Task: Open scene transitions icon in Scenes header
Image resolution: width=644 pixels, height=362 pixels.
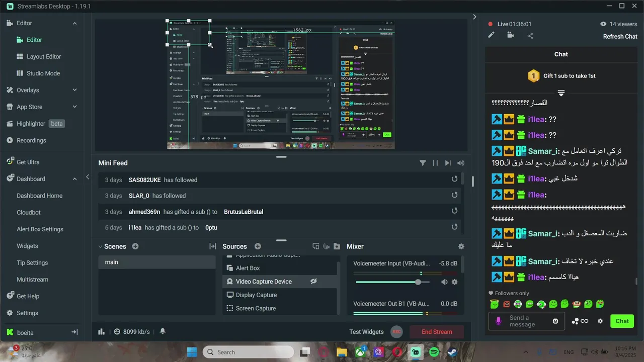Action: click(212, 246)
